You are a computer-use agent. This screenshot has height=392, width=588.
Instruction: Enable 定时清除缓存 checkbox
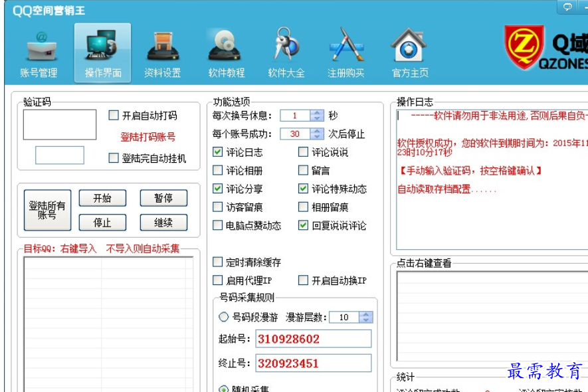tap(217, 262)
